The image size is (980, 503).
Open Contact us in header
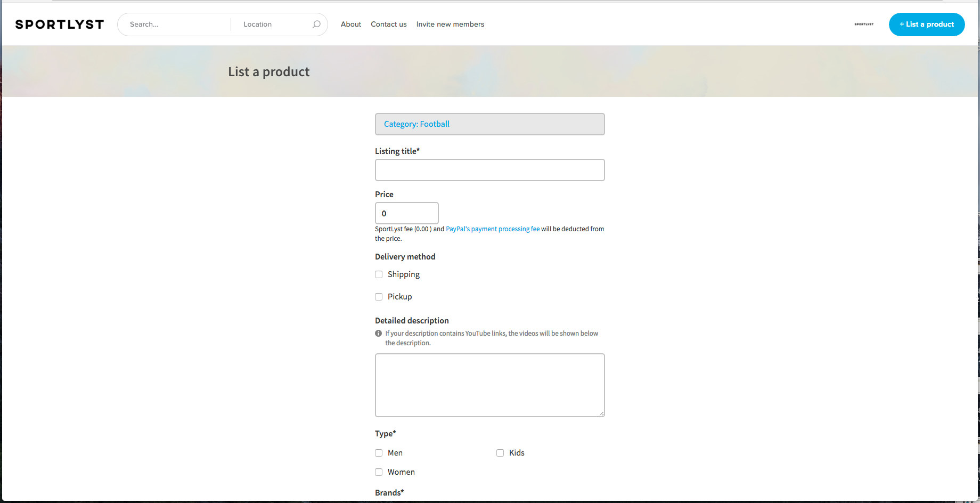[389, 25]
